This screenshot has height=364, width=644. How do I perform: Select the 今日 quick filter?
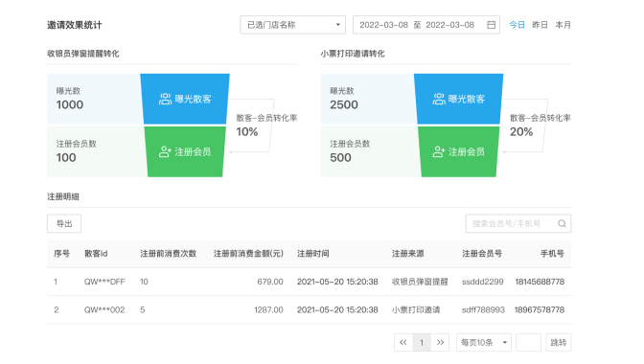(x=517, y=25)
